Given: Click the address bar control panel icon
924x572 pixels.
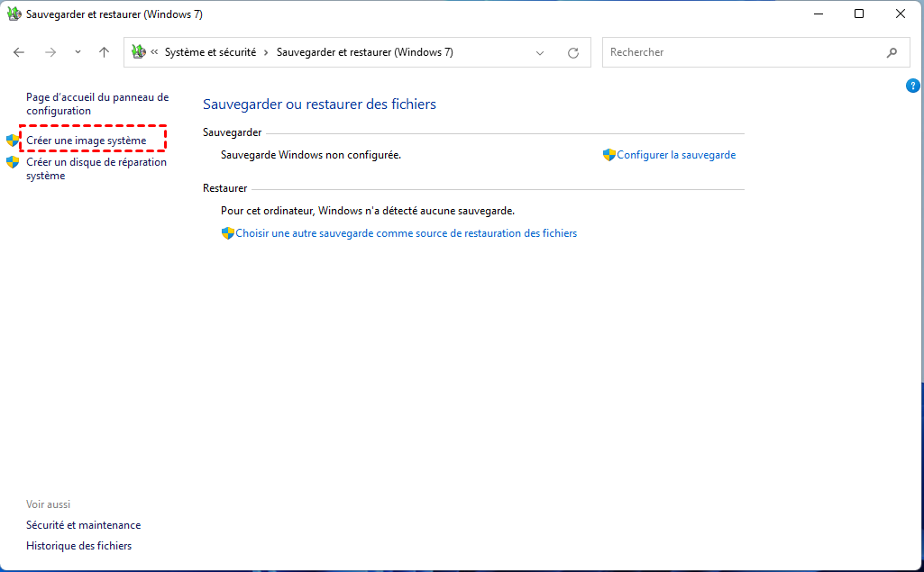Looking at the screenshot, I should 139,52.
